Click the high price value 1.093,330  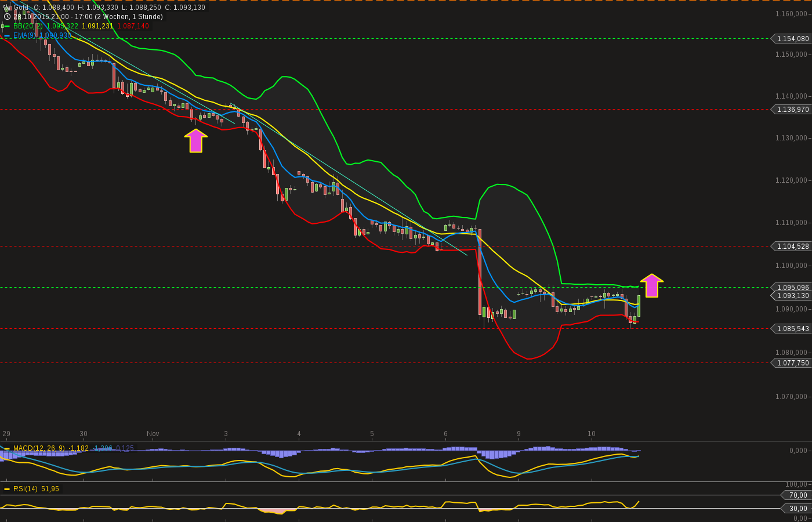102,8
